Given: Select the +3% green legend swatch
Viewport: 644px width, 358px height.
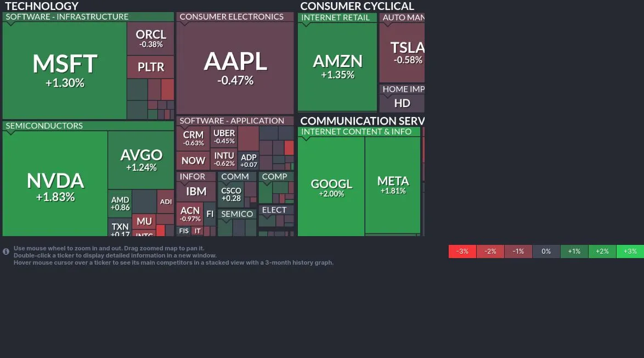Looking at the screenshot, I should coord(630,251).
